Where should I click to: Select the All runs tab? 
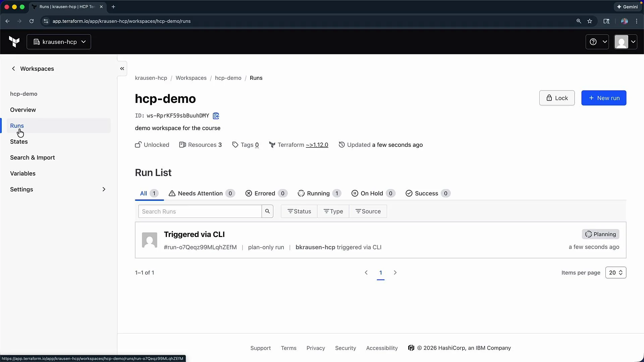[149, 193]
